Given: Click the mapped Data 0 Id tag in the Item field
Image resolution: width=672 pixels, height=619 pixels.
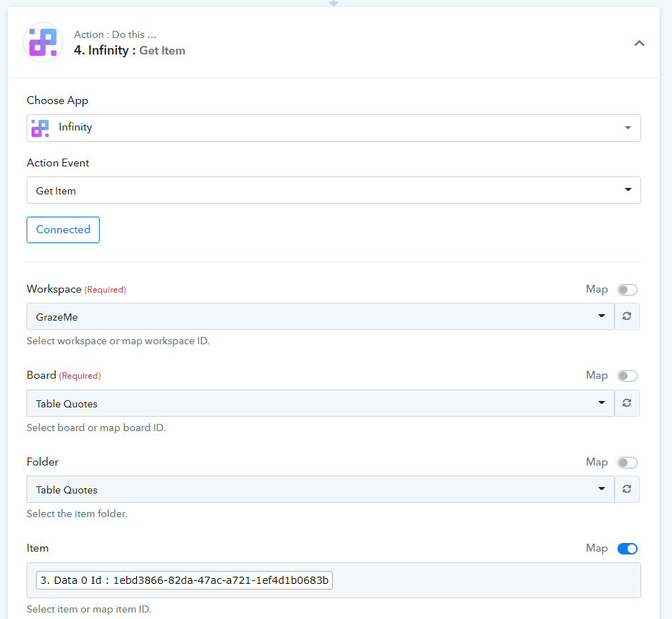Looking at the screenshot, I should click(184, 580).
